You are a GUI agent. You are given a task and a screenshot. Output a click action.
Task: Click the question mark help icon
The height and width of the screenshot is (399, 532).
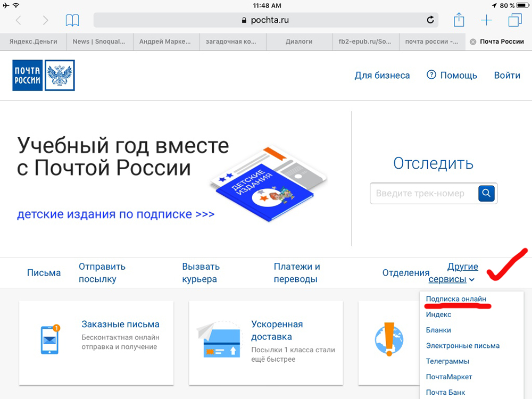(x=431, y=74)
